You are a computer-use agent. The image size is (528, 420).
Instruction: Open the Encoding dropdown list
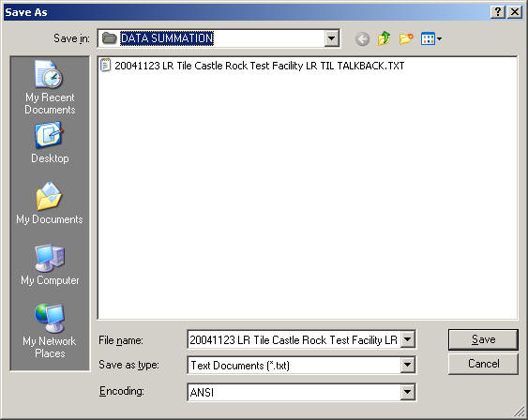(407, 392)
